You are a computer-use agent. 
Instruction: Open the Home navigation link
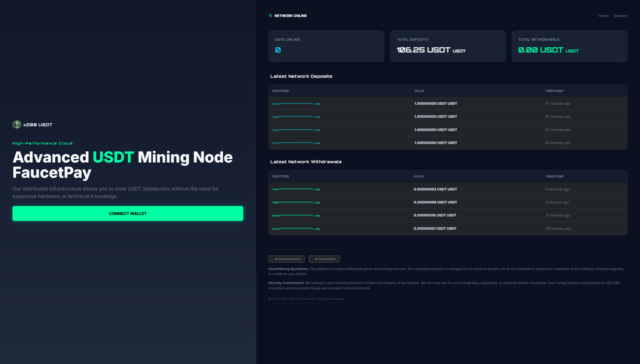(x=603, y=16)
